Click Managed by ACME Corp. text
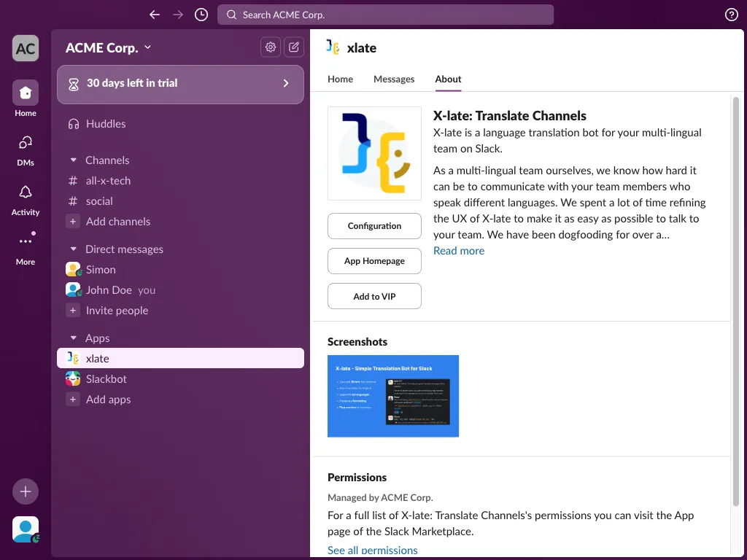This screenshot has height=560, width=747. click(380, 497)
